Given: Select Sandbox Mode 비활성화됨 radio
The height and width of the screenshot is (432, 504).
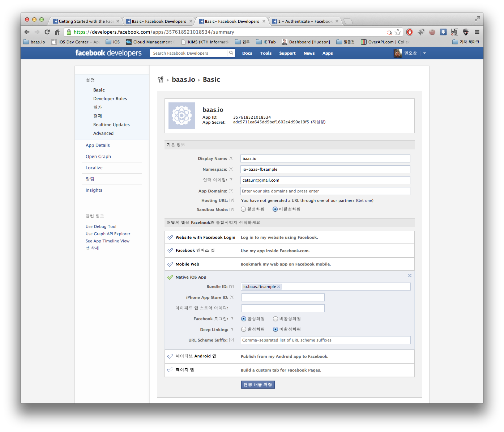Looking at the screenshot, I should click(275, 209).
